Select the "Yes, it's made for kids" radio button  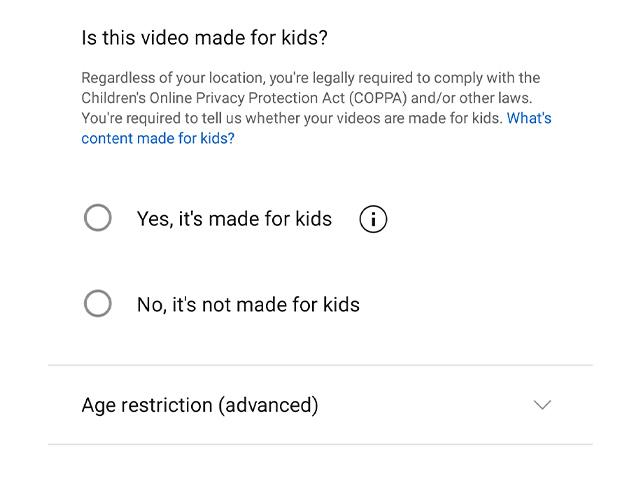[x=98, y=218]
